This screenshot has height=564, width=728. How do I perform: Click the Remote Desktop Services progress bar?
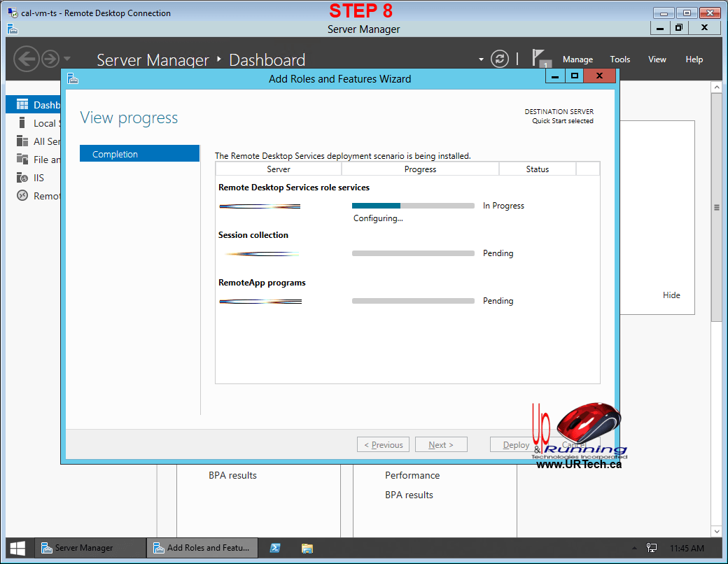point(412,206)
